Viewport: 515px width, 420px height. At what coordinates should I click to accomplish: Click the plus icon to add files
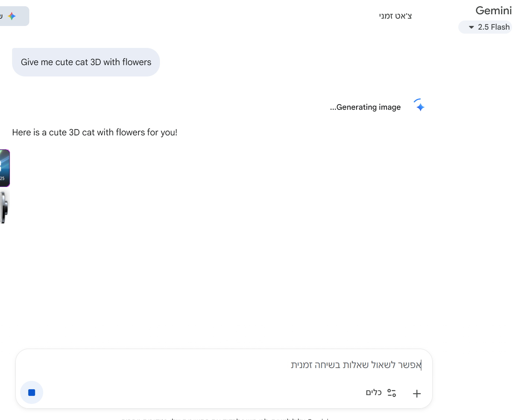[x=417, y=394]
